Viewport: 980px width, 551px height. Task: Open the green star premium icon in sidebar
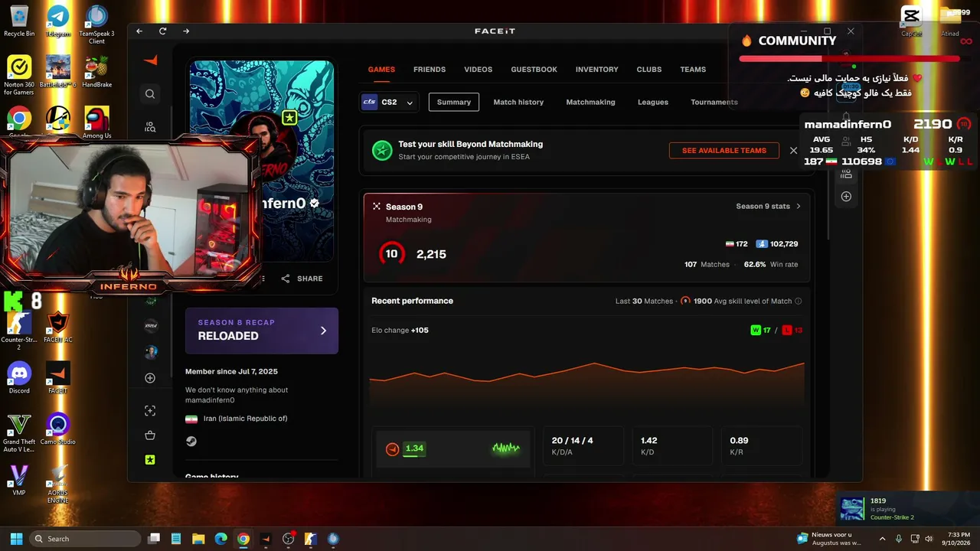[x=150, y=460]
